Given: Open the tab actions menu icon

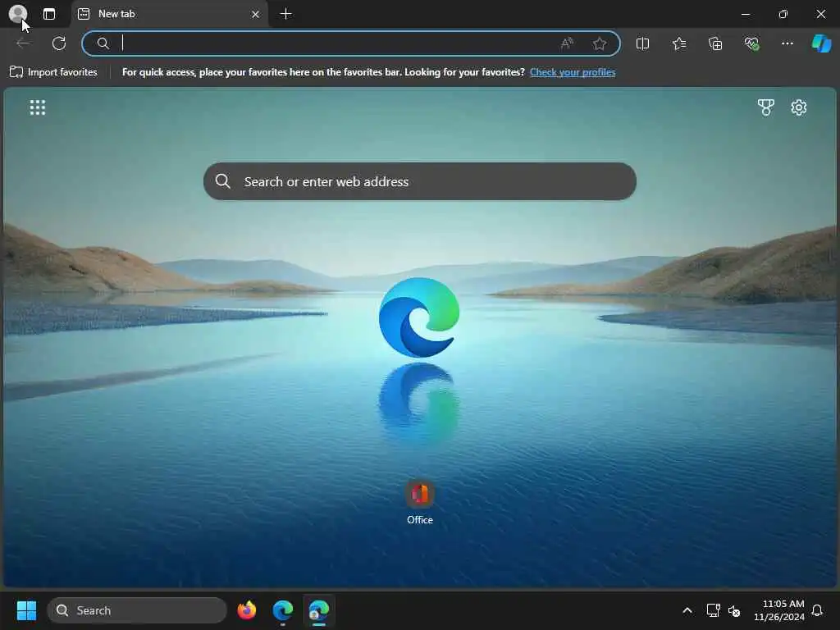Looking at the screenshot, I should point(48,14).
